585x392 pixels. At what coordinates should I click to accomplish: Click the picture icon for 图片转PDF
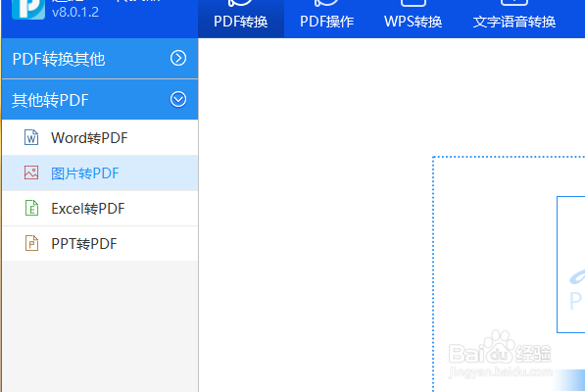click(31, 172)
